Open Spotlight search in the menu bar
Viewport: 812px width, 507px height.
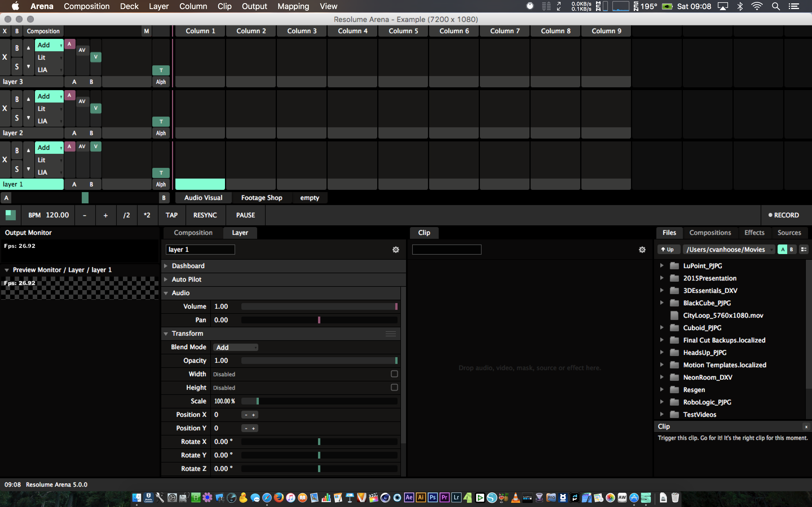775,6
